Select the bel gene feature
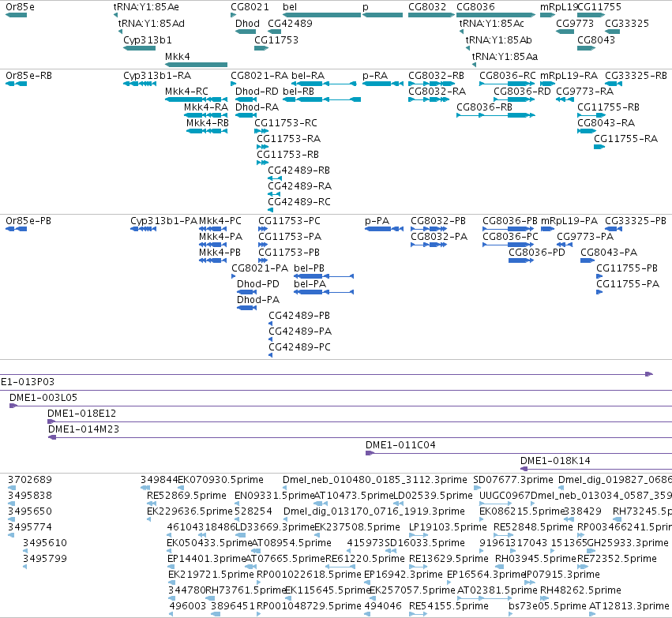Viewport: 672px width, 618px height. click(x=322, y=15)
